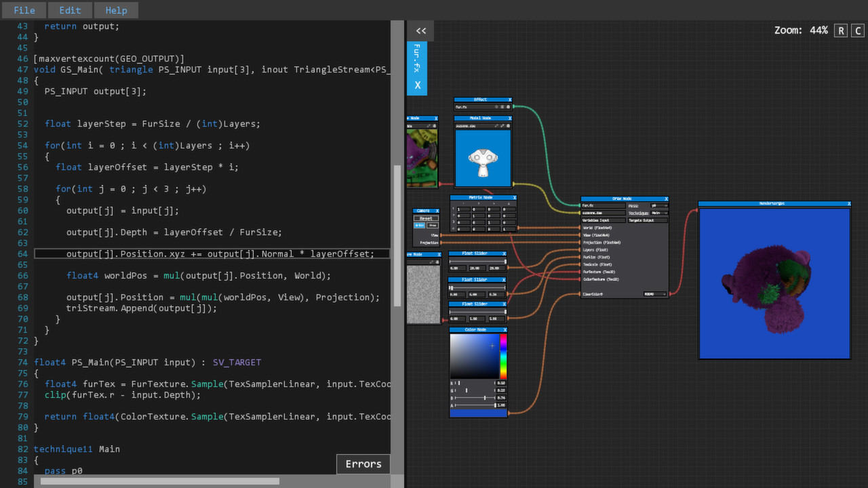This screenshot has height=488, width=868.
Task: Switch the Camera node to Free mode
Action: tap(433, 225)
